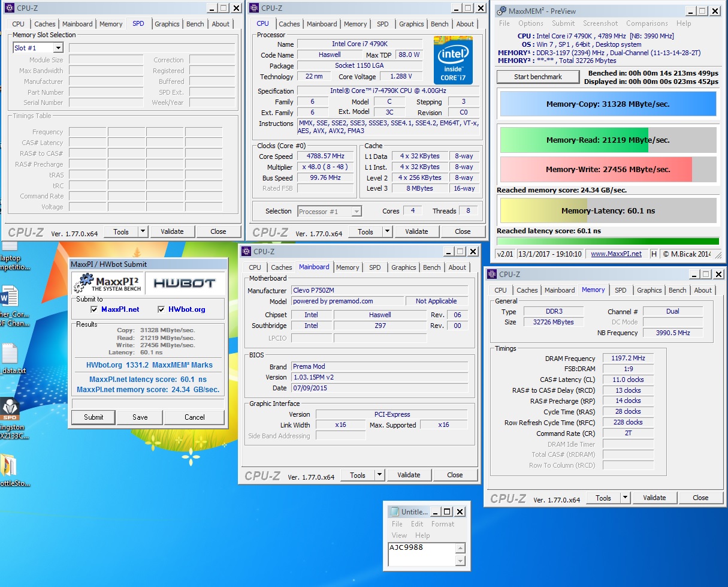The height and width of the screenshot is (587, 728).
Task: Switch to Caches tab in SPD CPU-Z window
Action: pyautogui.click(x=45, y=24)
